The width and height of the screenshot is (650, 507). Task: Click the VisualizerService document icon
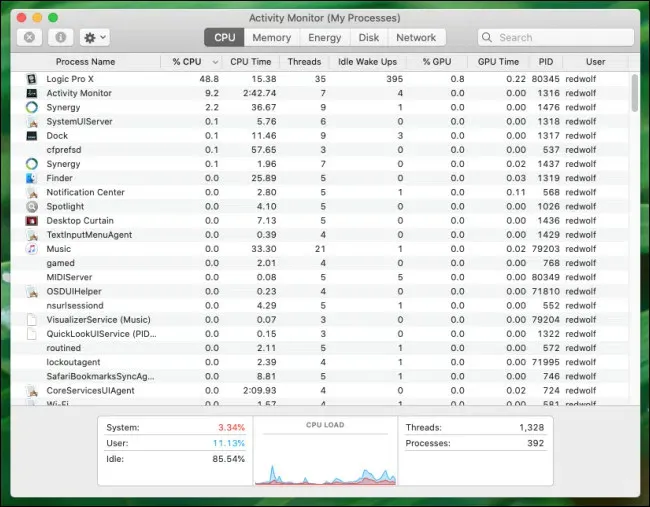(x=32, y=320)
